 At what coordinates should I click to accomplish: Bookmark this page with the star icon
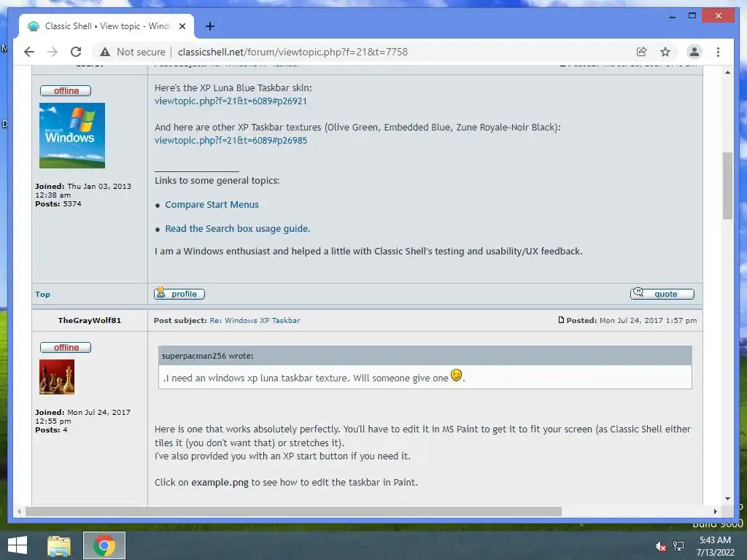[665, 52]
